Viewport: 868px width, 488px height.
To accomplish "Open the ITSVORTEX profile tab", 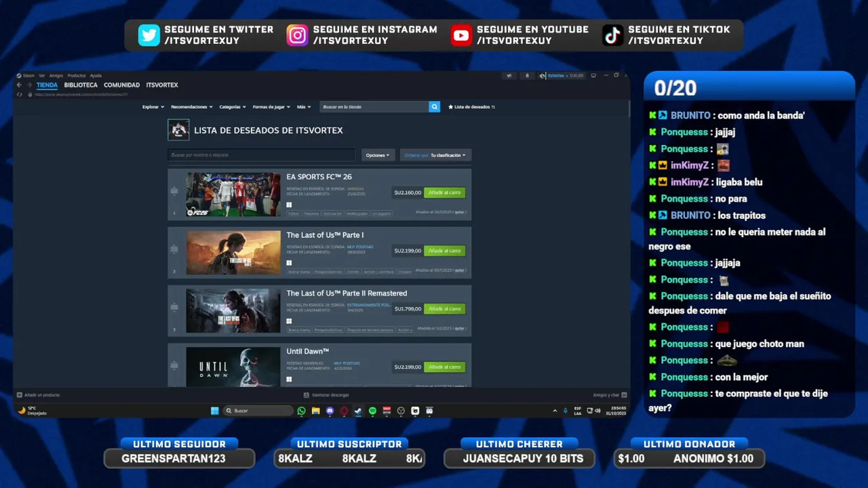I will (x=162, y=85).
